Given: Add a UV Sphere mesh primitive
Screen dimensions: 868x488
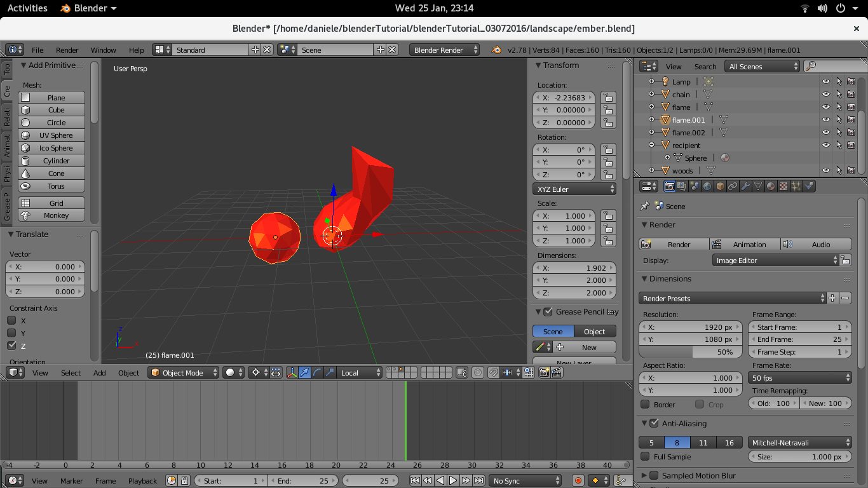Looking at the screenshot, I should pos(51,135).
